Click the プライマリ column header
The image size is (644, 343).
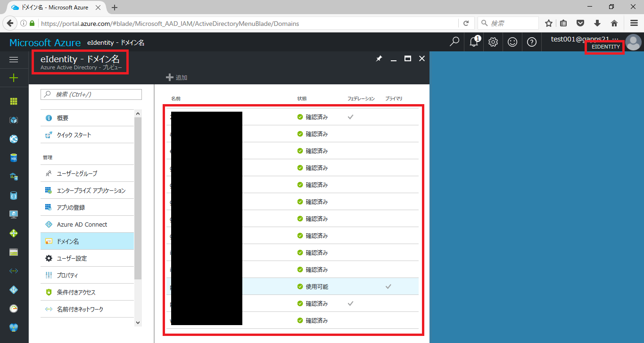coord(394,98)
